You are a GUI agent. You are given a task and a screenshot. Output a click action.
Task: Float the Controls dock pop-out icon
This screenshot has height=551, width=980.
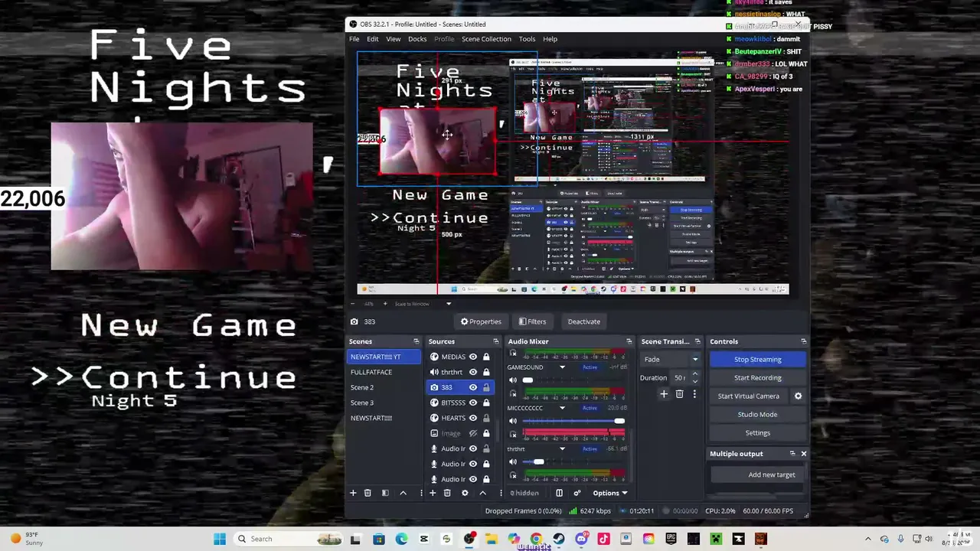[803, 341]
